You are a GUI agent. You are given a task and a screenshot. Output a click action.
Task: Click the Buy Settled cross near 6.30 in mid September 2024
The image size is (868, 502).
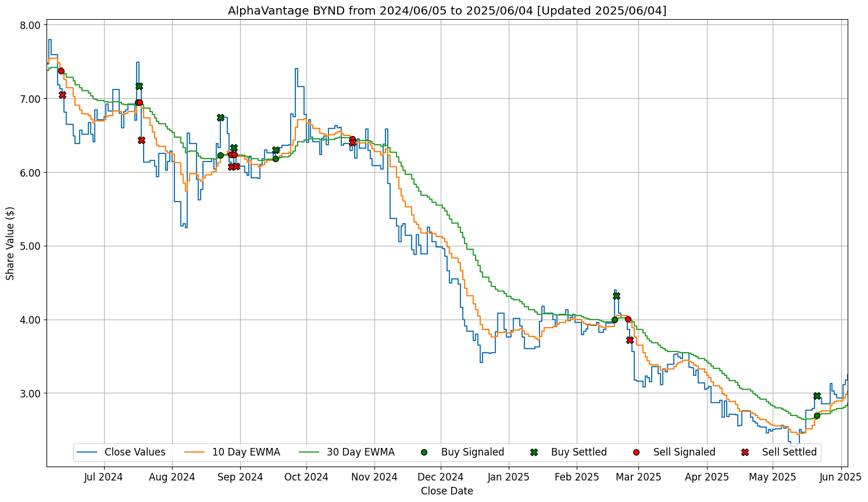pyautogui.click(x=276, y=150)
